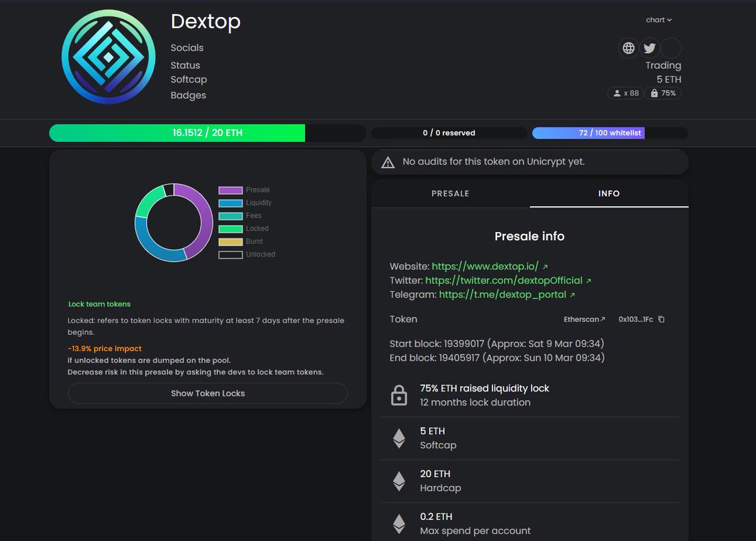The height and width of the screenshot is (541, 756).
Task: Click the 20 ETH Hardcap value
Action: 435,474
